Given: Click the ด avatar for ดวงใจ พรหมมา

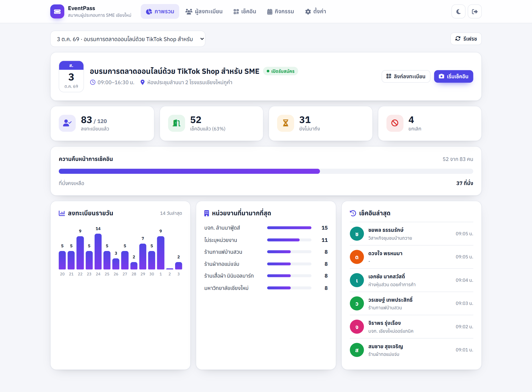Looking at the screenshot, I should click(357, 257).
